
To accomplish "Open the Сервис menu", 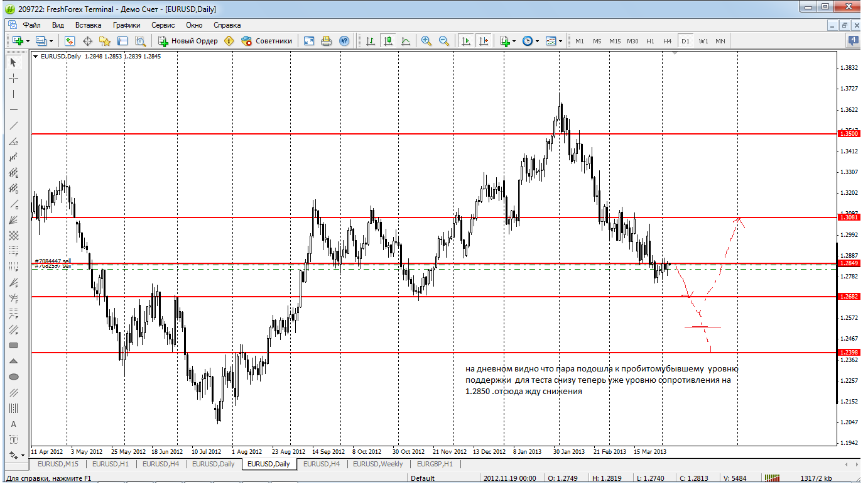I will (163, 25).
